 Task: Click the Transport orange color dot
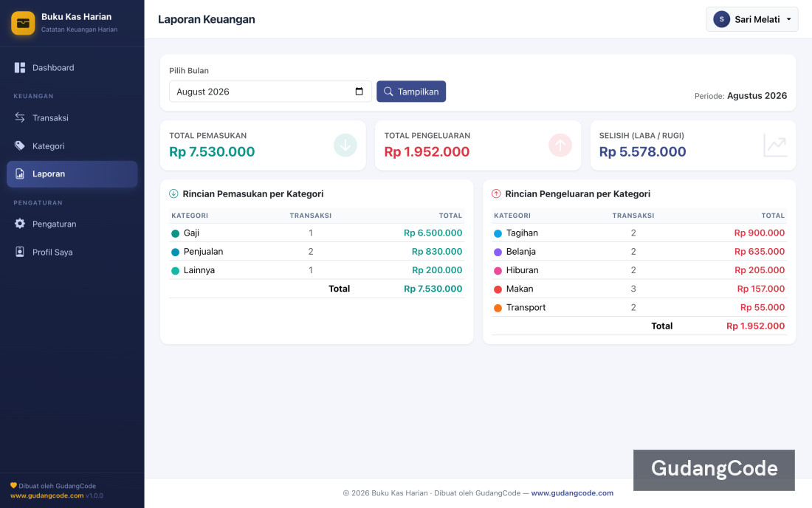click(498, 308)
